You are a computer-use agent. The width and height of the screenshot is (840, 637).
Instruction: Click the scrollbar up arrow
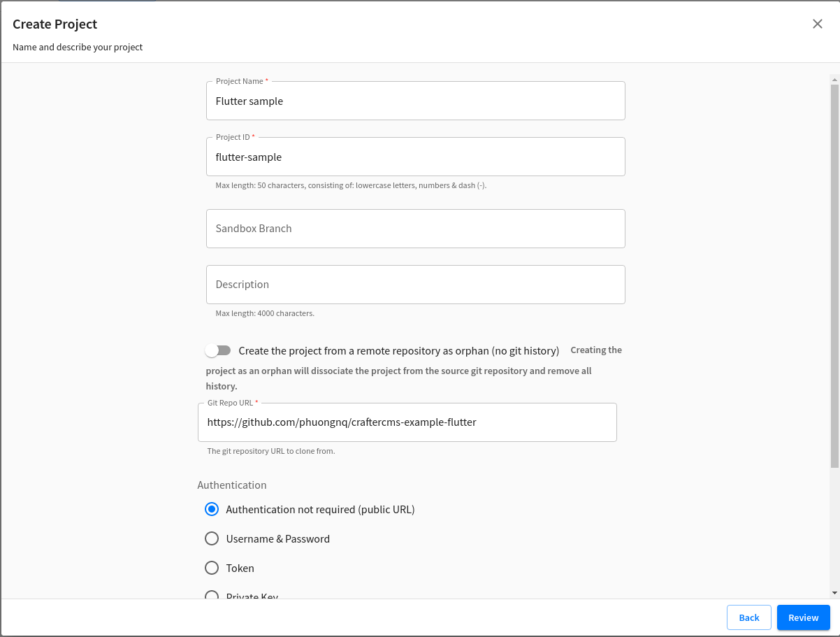click(834, 79)
